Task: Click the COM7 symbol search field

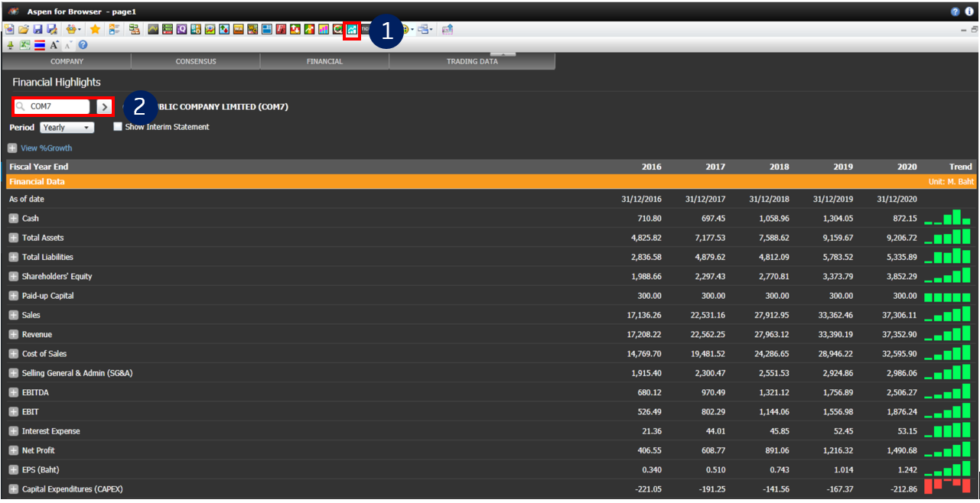Action: click(x=52, y=107)
